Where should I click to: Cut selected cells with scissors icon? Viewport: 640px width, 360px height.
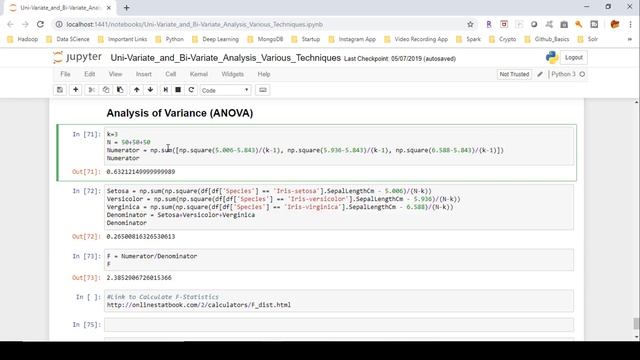pos(91,90)
